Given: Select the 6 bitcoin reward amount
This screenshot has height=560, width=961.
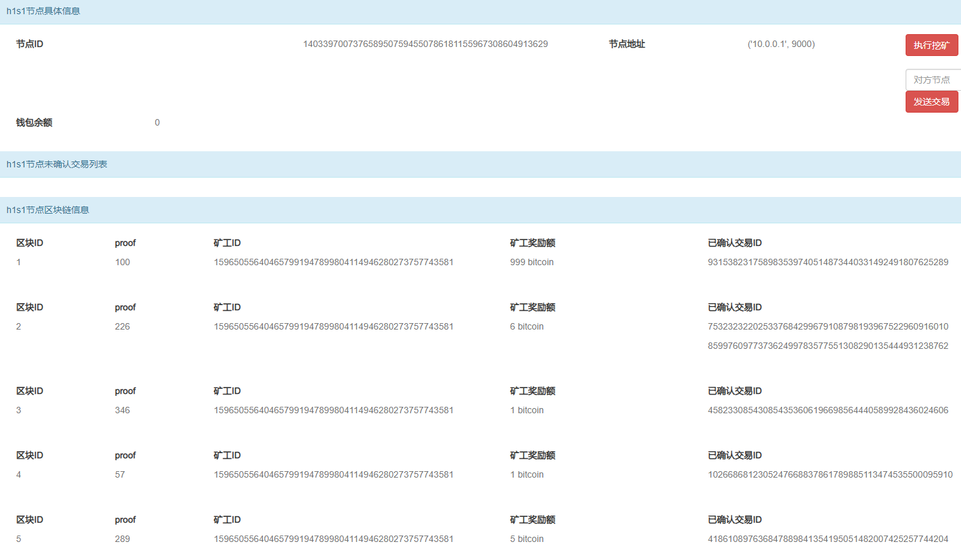Looking at the screenshot, I should click(527, 326).
